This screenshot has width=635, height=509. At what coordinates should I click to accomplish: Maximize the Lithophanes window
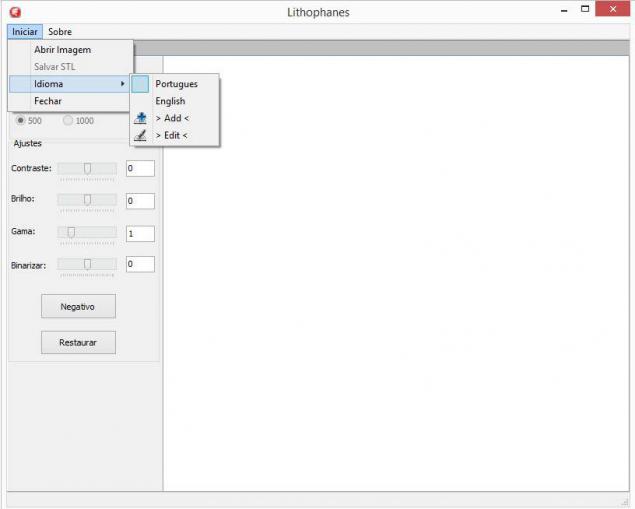[585, 9]
